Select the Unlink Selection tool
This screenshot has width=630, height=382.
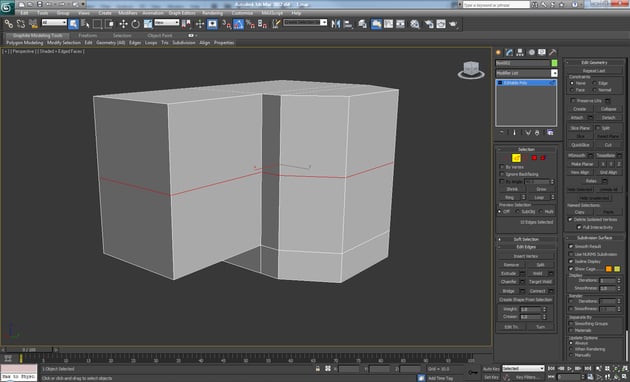coord(20,24)
